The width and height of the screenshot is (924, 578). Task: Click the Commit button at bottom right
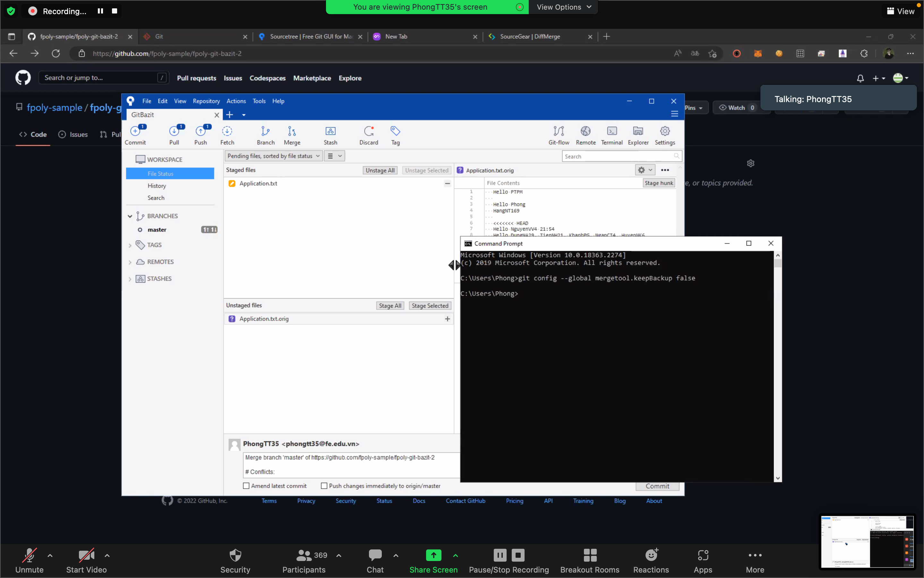coord(657,486)
